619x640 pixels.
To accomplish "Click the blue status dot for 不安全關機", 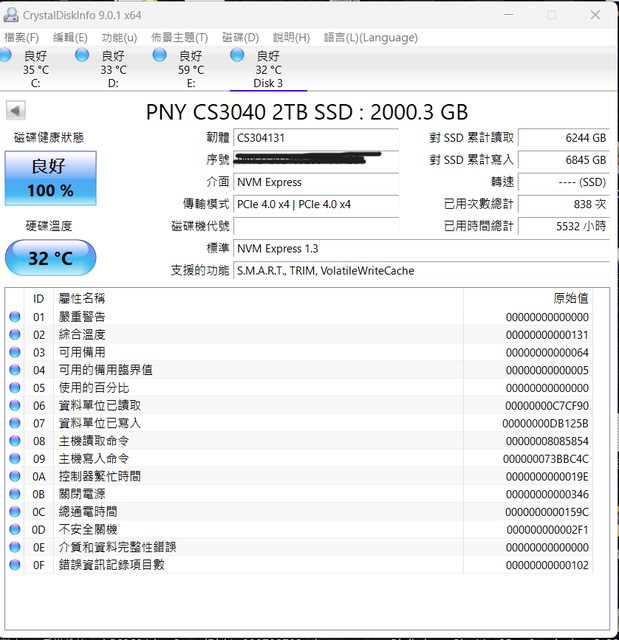I will pos(15,529).
